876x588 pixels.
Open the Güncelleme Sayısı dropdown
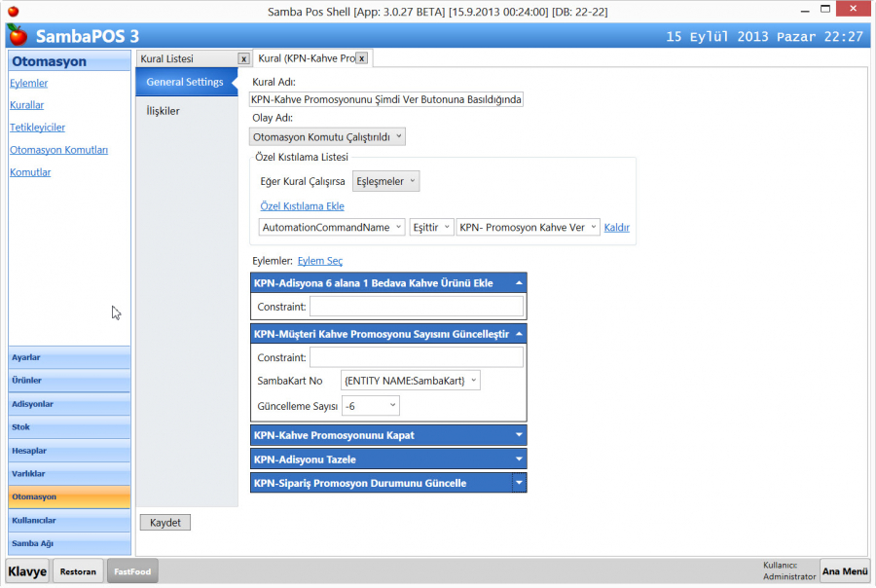(370, 405)
